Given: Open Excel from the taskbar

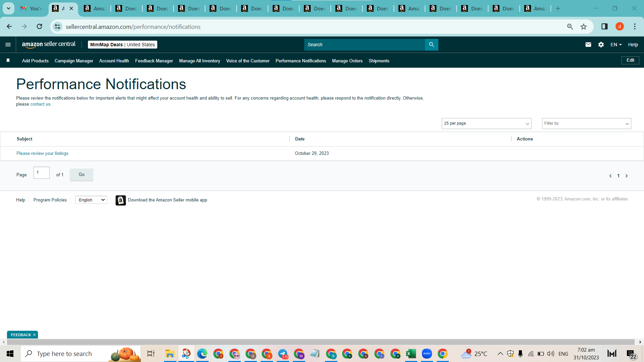Looking at the screenshot, I should 411,354.
